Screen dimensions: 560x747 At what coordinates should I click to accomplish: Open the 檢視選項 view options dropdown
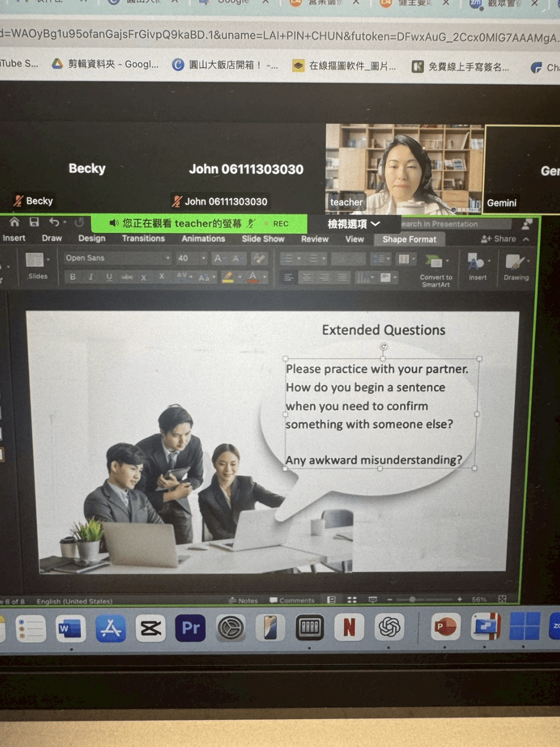353,224
